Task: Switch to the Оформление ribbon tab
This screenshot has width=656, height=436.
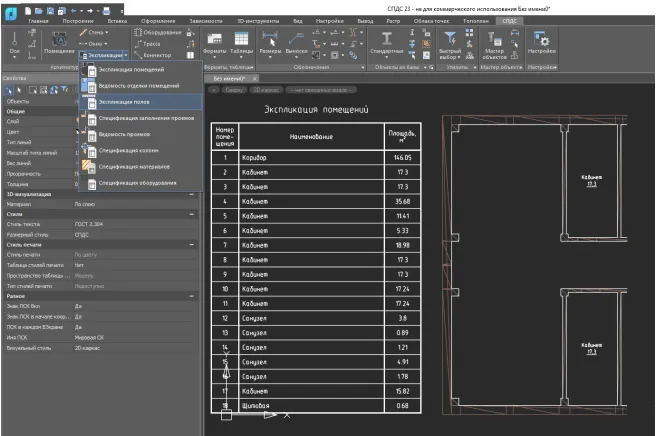Action: coord(157,20)
